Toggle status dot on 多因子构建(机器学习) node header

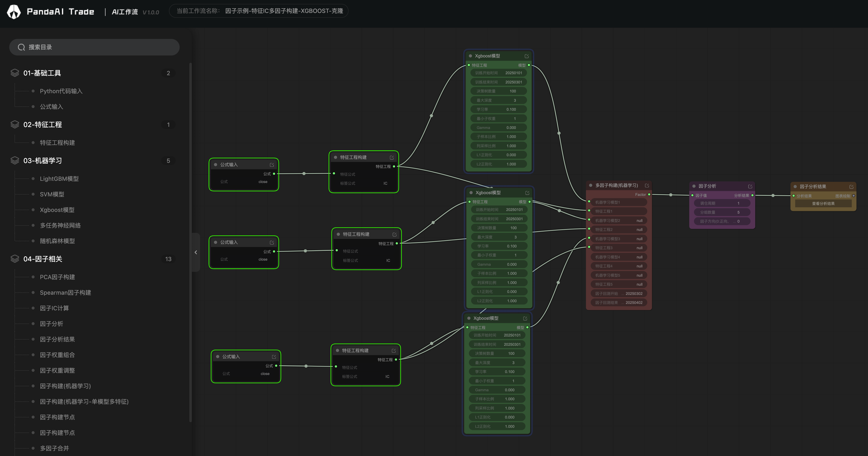(x=591, y=185)
